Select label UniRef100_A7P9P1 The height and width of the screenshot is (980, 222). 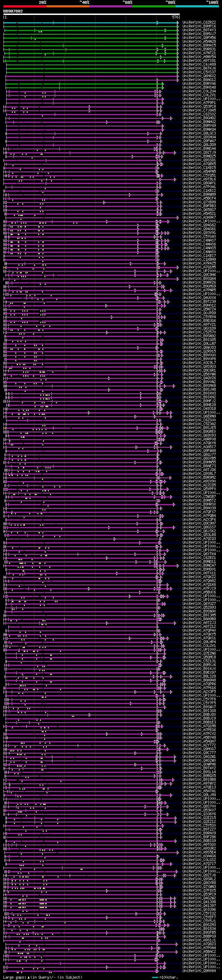coord(199,103)
